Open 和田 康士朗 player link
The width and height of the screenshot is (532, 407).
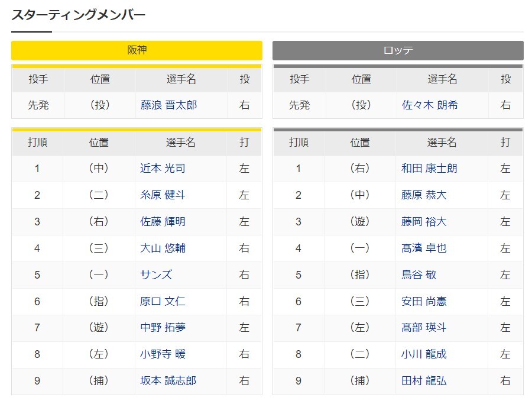tap(429, 169)
